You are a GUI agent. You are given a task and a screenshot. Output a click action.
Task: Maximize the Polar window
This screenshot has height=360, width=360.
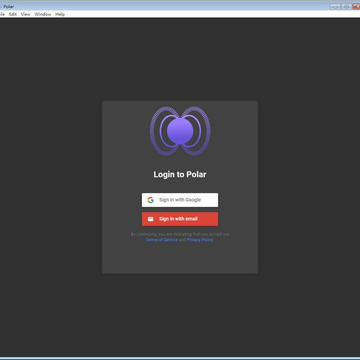346,6
